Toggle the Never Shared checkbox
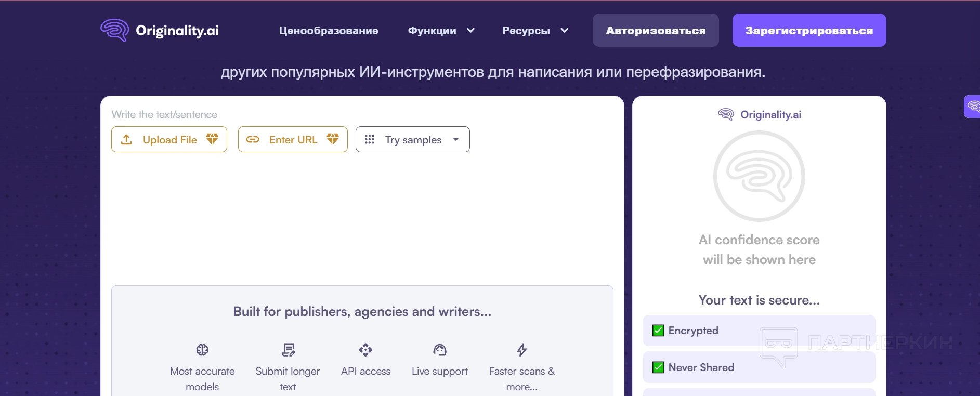Image resolution: width=980 pixels, height=396 pixels. 658,367
